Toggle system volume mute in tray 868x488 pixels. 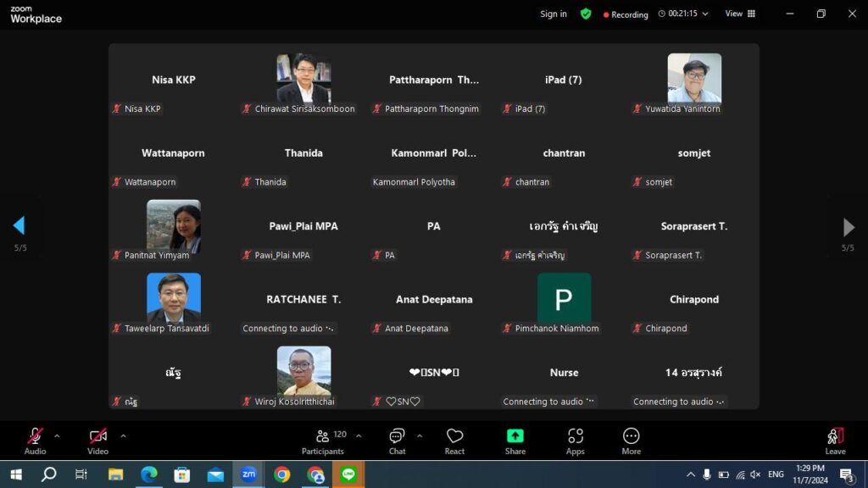pos(755,474)
